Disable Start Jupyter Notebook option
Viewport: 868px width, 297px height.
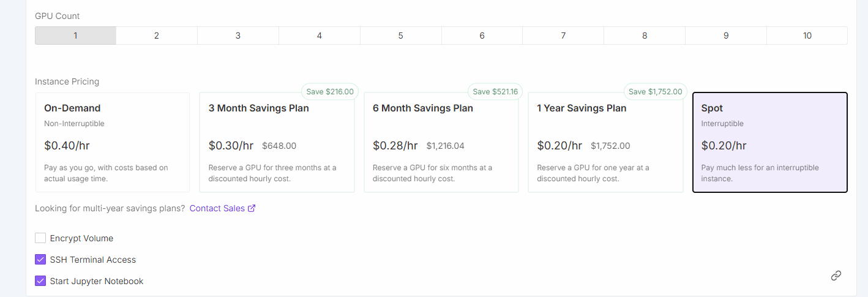[x=40, y=281]
